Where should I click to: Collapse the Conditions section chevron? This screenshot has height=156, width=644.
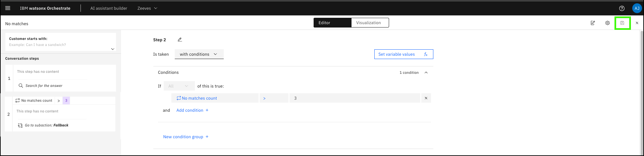(426, 72)
